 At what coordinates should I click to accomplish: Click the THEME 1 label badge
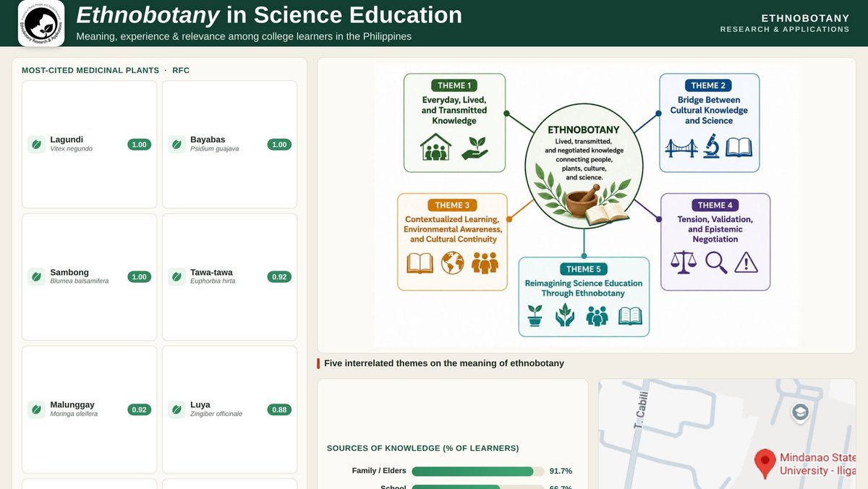[x=454, y=85]
